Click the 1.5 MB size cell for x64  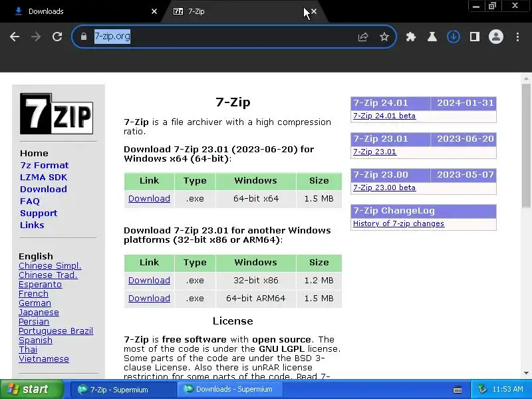click(319, 198)
